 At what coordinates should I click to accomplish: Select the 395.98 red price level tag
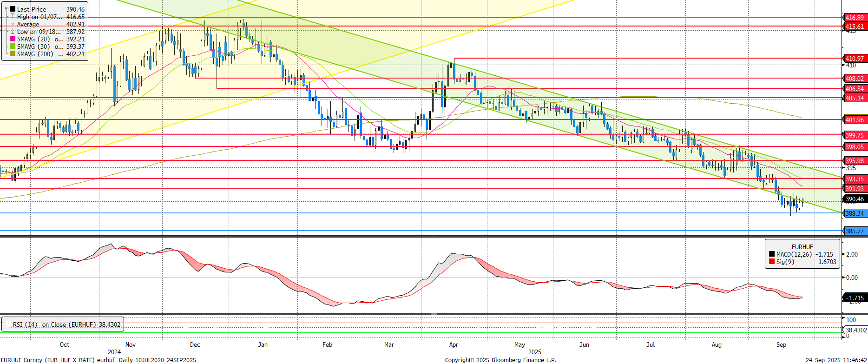click(855, 161)
